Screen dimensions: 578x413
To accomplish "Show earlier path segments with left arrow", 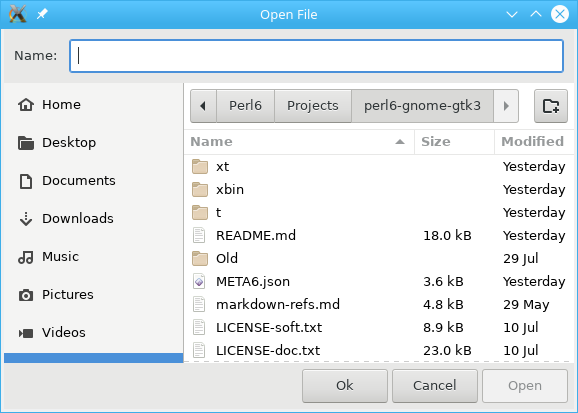I will click(203, 106).
